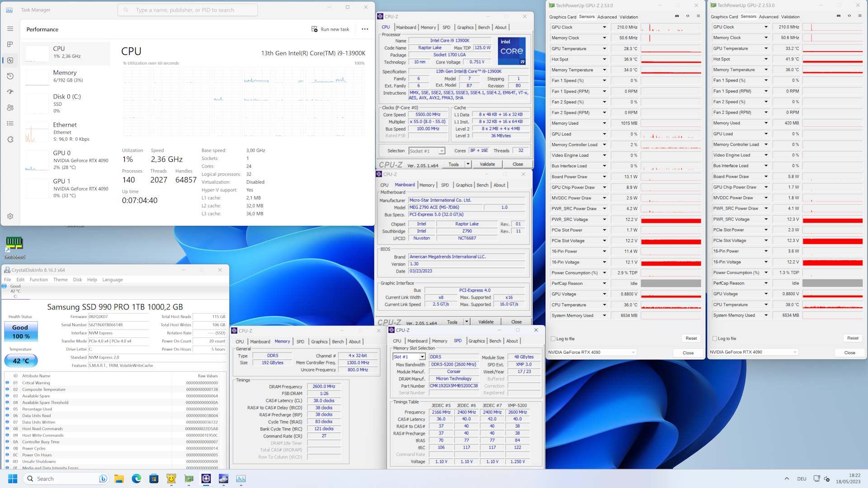This screenshot has width=868, height=488.
Task: Open Memory Used sensor dropdown in left GPU-Z
Action: tap(604, 123)
